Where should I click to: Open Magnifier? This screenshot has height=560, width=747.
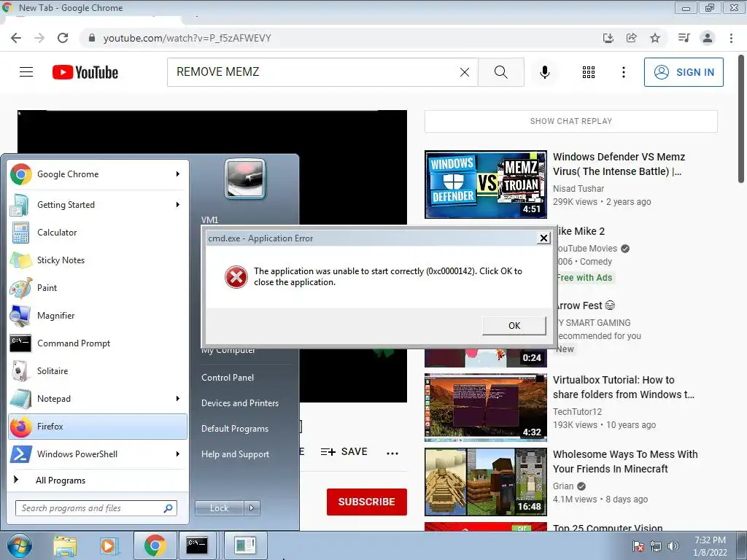pos(98,315)
